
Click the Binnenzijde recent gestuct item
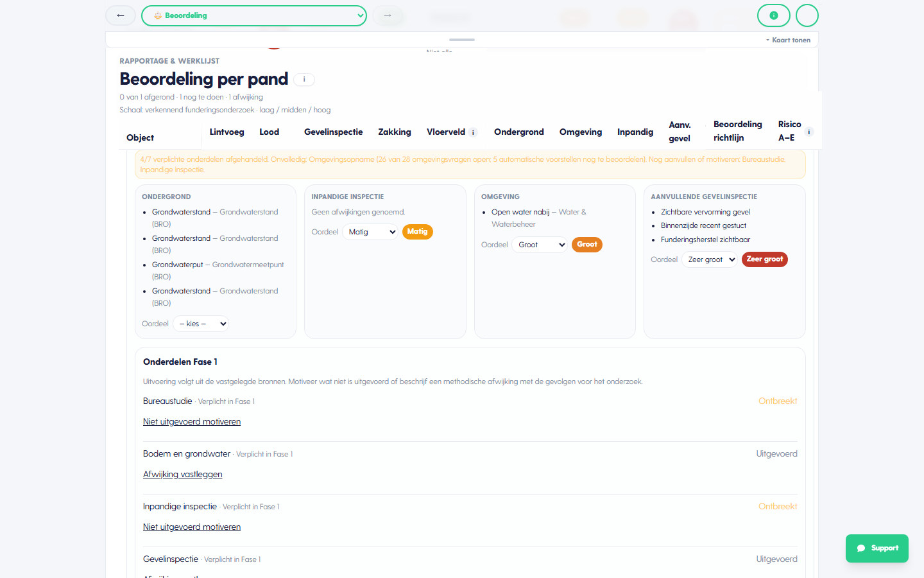coord(703,225)
